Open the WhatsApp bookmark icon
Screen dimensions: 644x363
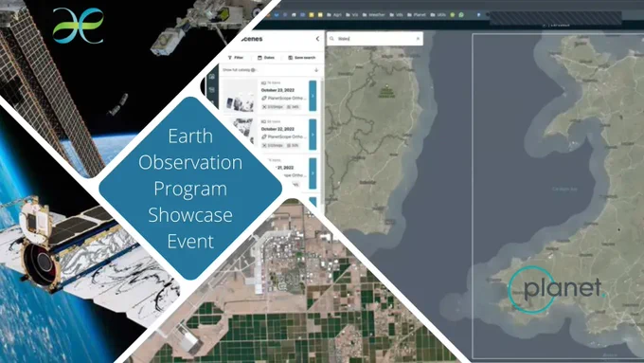tap(461, 15)
